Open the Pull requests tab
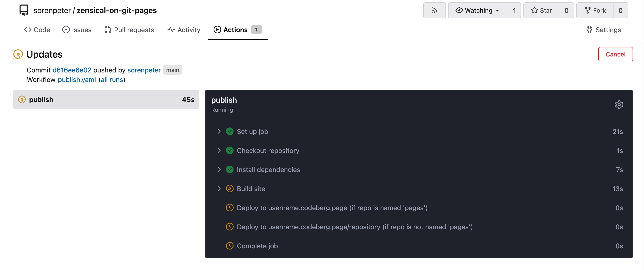This screenshot has height=270, width=644. (x=129, y=30)
